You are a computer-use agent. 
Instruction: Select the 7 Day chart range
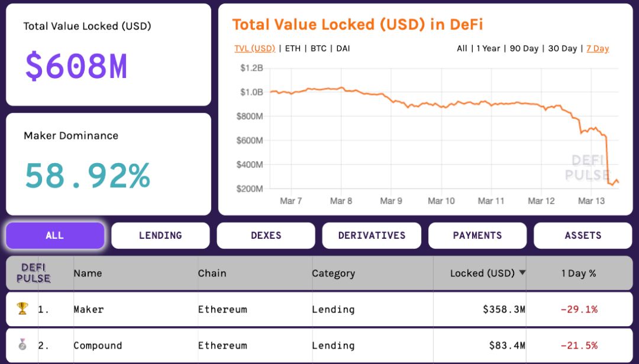click(x=598, y=48)
